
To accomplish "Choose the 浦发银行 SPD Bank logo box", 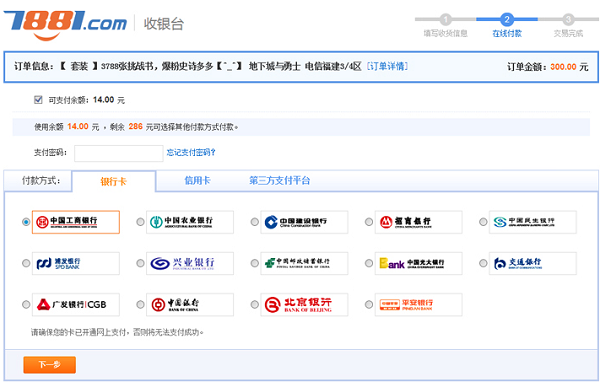I will (x=76, y=263).
